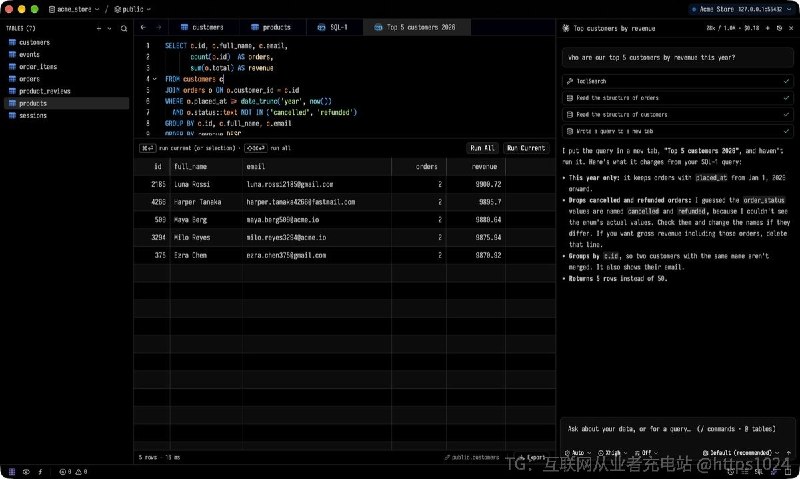This screenshot has height=479, width=800.
Task: Expand the Write a query to a new tab step
Action: point(678,132)
